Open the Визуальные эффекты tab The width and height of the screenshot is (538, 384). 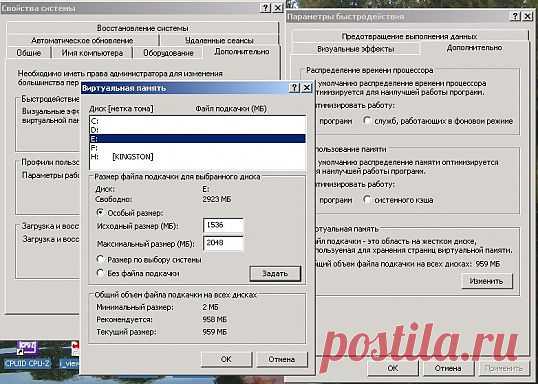click(x=355, y=49)
